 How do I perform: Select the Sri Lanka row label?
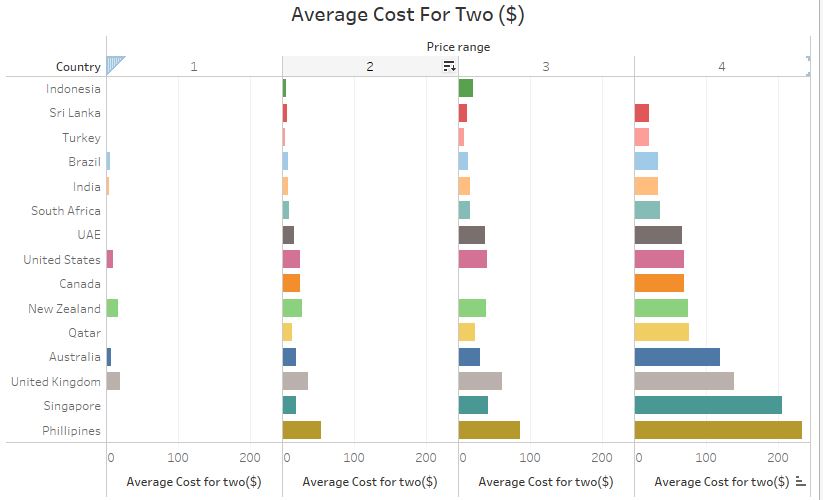point(75,113)
